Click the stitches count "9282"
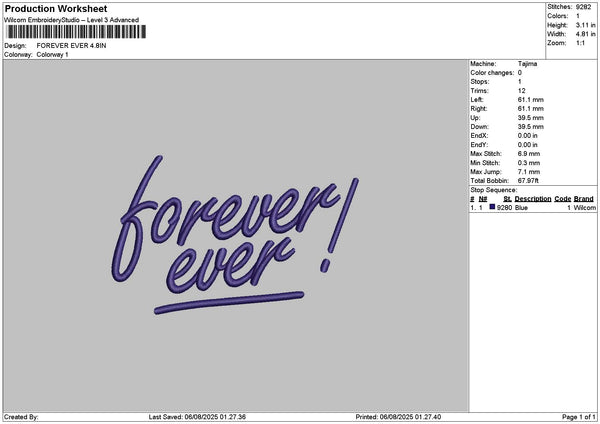This screenshot has width=600, height=424. point(584,7)
